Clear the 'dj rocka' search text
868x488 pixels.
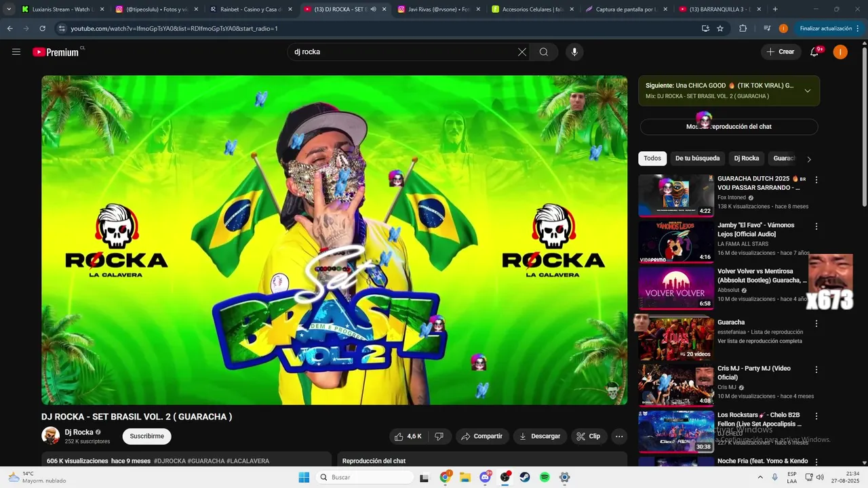coord(522,52)
